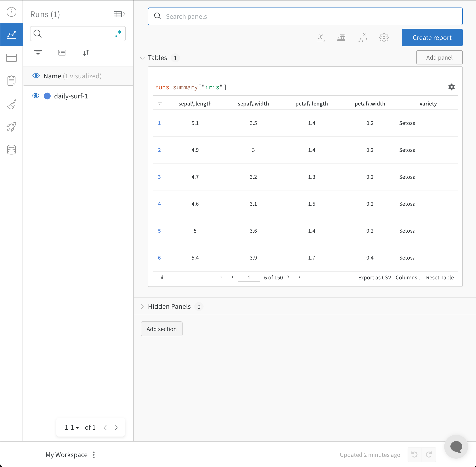Click Export as CSV link
This screenshot has width=476, height=467.
[375, 277]
